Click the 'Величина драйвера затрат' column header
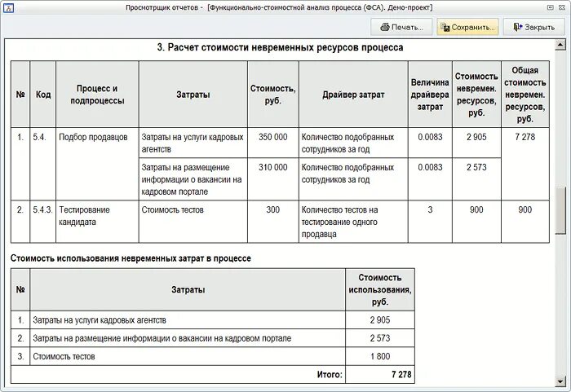This screenshot has height=392, width=571. tap(430, 95)
